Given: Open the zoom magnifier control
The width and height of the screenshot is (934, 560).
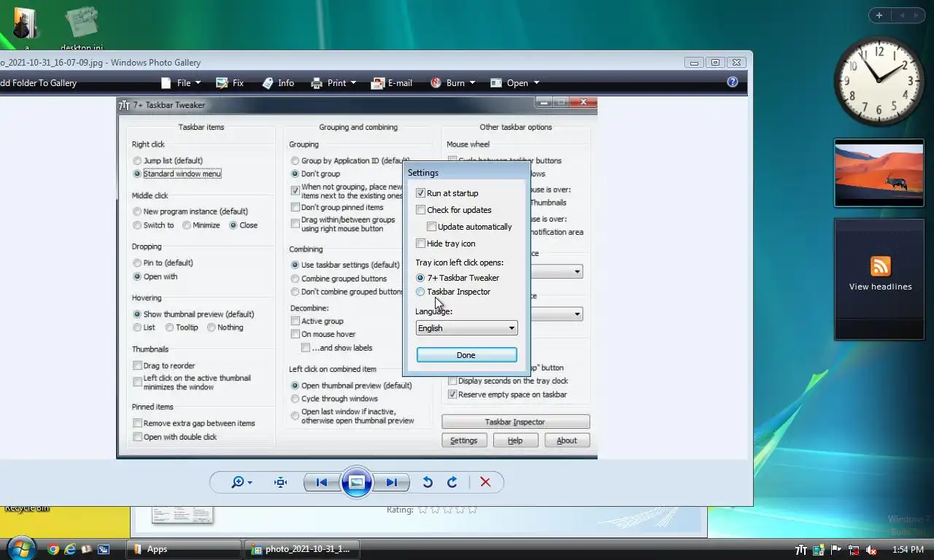Looking at the screenshot, I should click(x=241, y=482).
